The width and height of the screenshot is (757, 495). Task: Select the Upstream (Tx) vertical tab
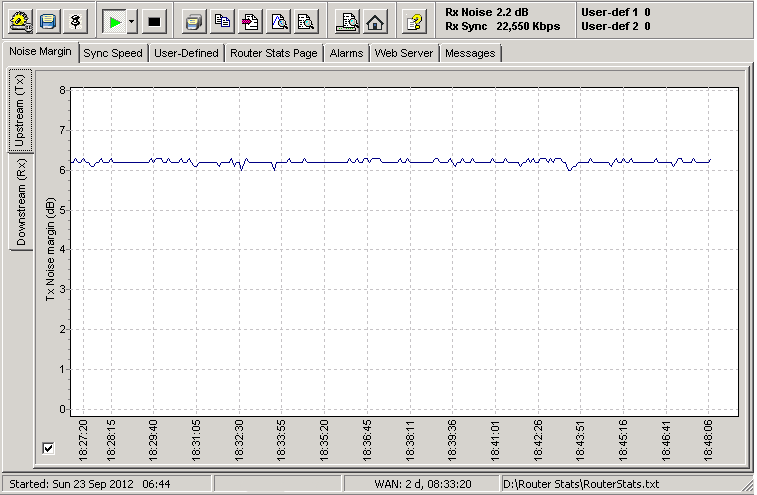click(21, 111)
